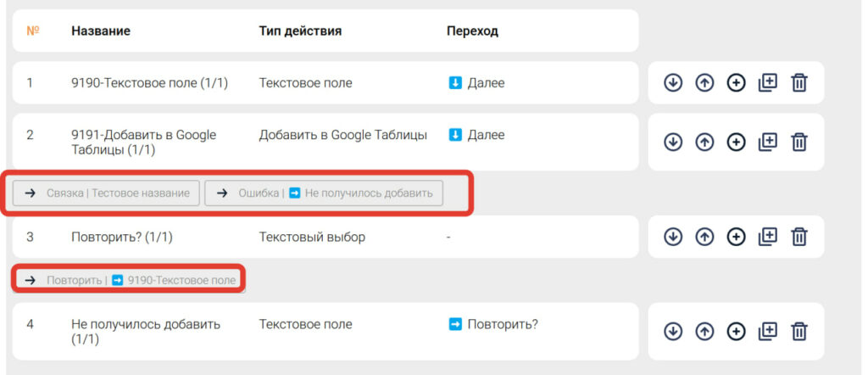Screen dimensions: 868x375
Task: Delete 'Не получилось добавить' row 4
Action: [x=798, y=332]
